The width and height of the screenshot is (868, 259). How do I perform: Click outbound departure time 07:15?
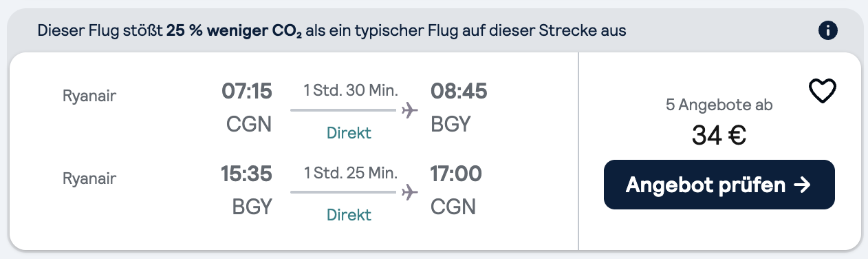[x=247, y=91]
